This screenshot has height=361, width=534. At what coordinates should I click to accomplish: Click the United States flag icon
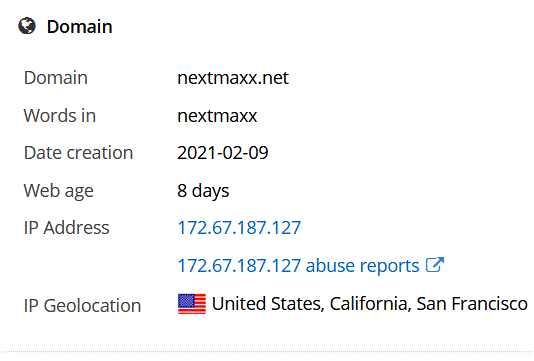pos(192,304)
